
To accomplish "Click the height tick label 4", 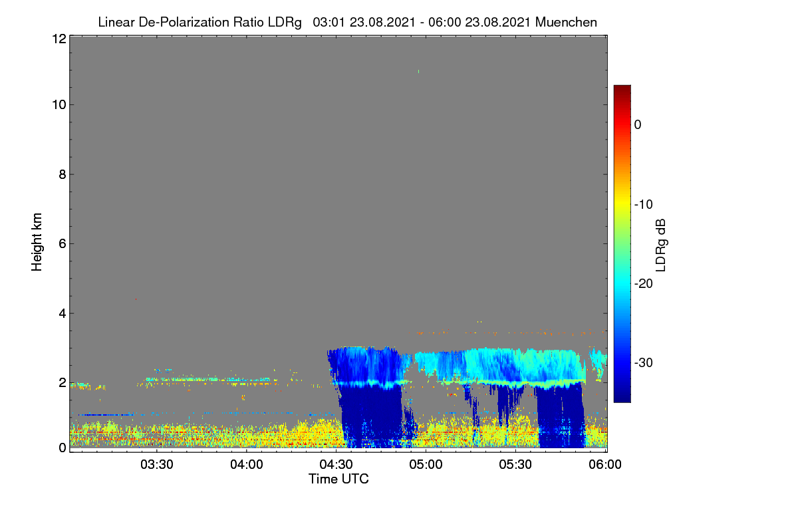I will 62,313.
